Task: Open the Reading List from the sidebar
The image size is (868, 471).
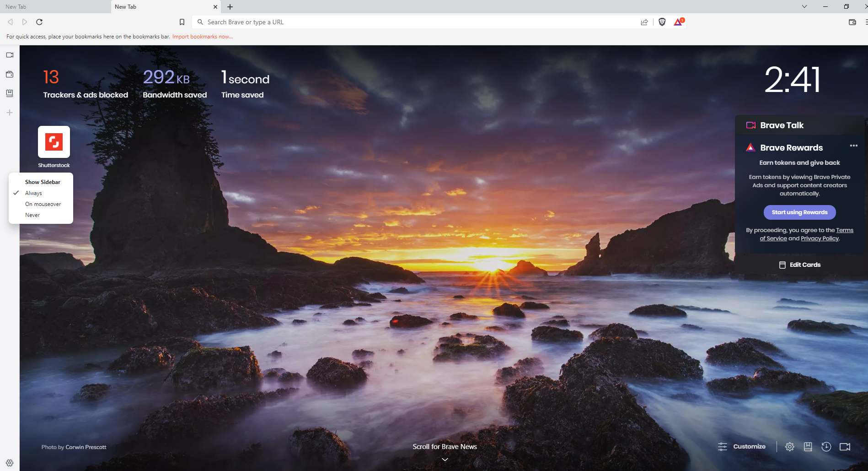Action: tap(10, 93)
